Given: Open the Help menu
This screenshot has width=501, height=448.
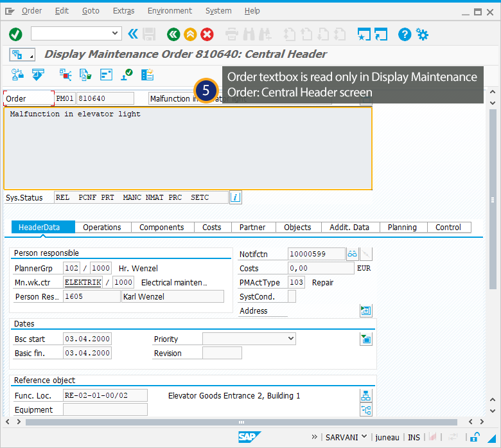Looking at the screenshot, I should pyautogui.click(x=252, y=11).
